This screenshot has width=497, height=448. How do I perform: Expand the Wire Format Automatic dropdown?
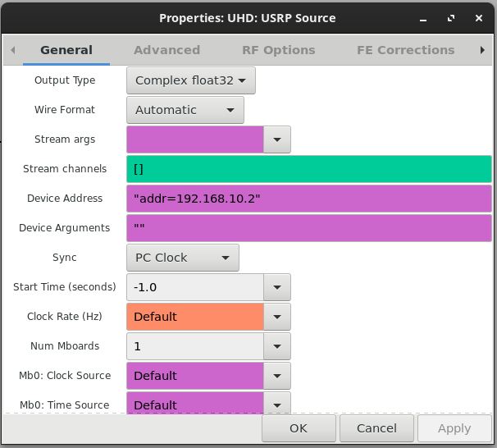pos(185,110)
